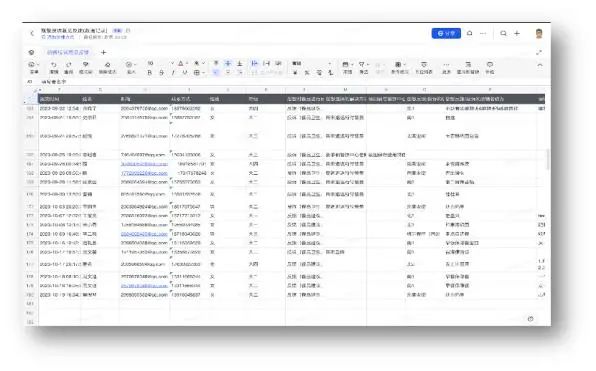Screen dimensions: 596x371
Task: Collapse the toolbar with the up chevron
Action: point(540,65)
